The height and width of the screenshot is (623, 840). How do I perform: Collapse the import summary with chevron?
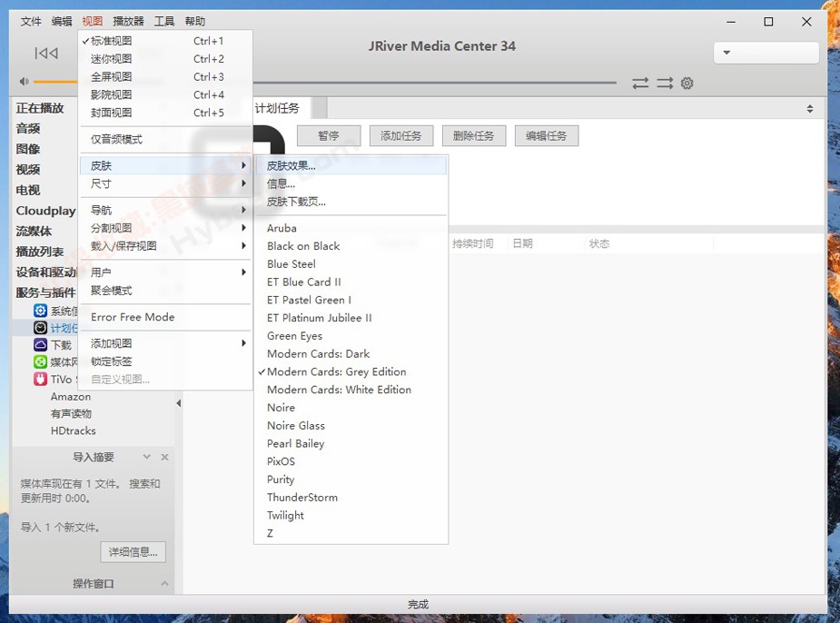click(x=147, y=457)
